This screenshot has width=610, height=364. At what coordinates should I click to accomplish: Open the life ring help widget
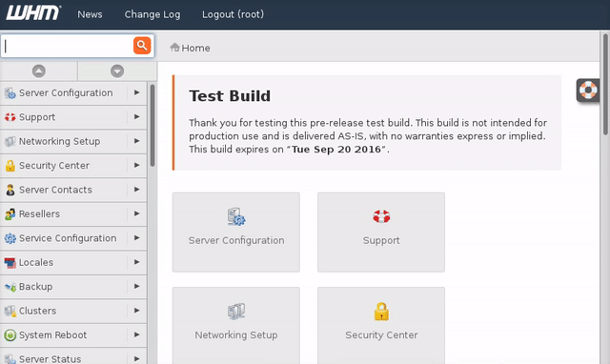pyautogui.click(x=588, y=91)
